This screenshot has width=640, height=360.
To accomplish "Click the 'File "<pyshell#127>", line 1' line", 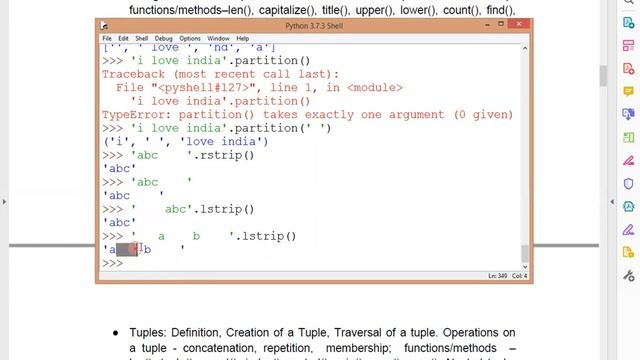I will [x=259, y=88].
